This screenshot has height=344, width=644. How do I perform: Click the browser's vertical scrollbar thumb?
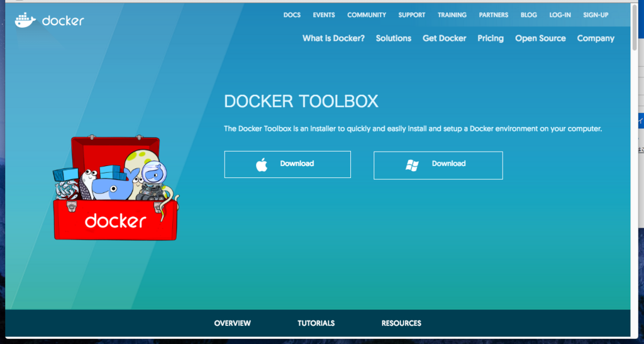point(635,26)
